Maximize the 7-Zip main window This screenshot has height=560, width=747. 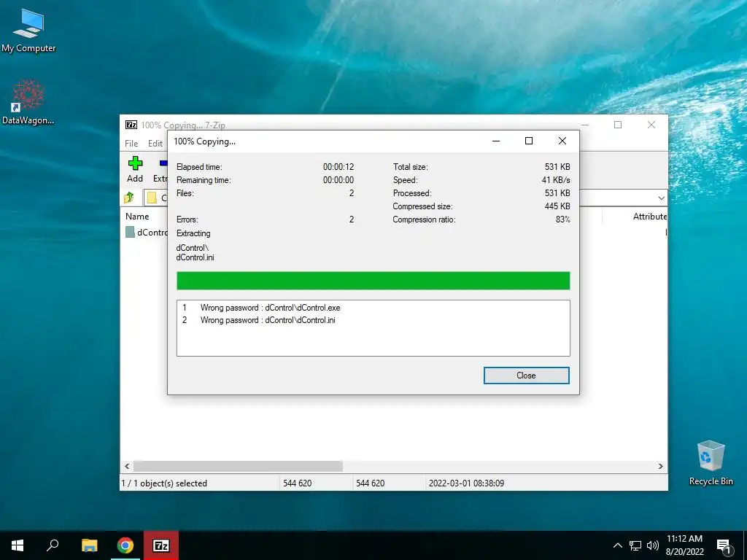pyautogui.click(x=618, y=125)
